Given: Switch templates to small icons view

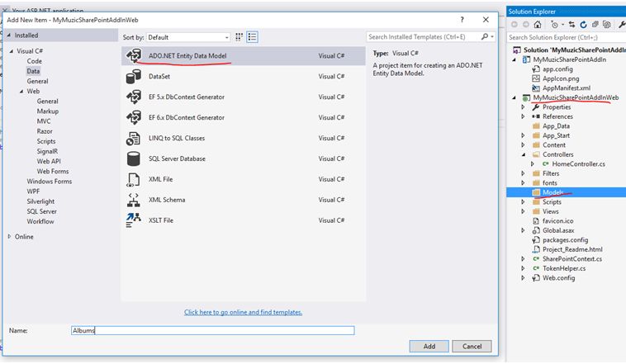Looking at the screenshot, I should [x=239, y=37].
